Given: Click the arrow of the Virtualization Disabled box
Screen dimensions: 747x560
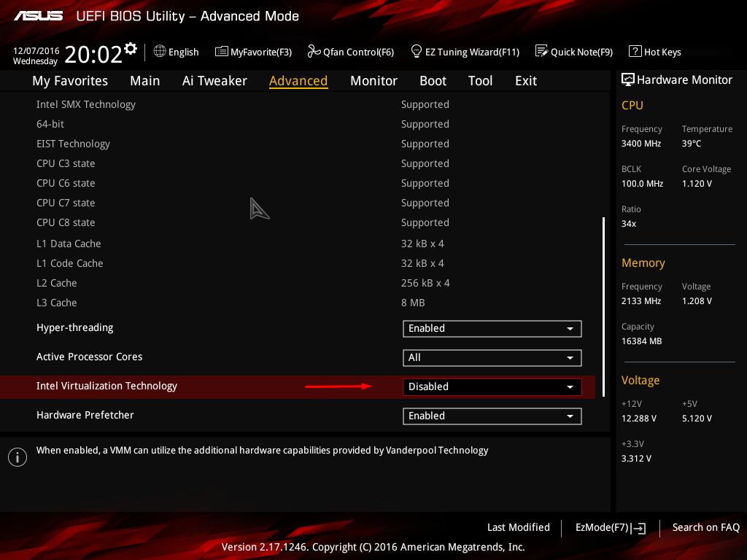Looking at the screenshot, I should coord(570,387).
